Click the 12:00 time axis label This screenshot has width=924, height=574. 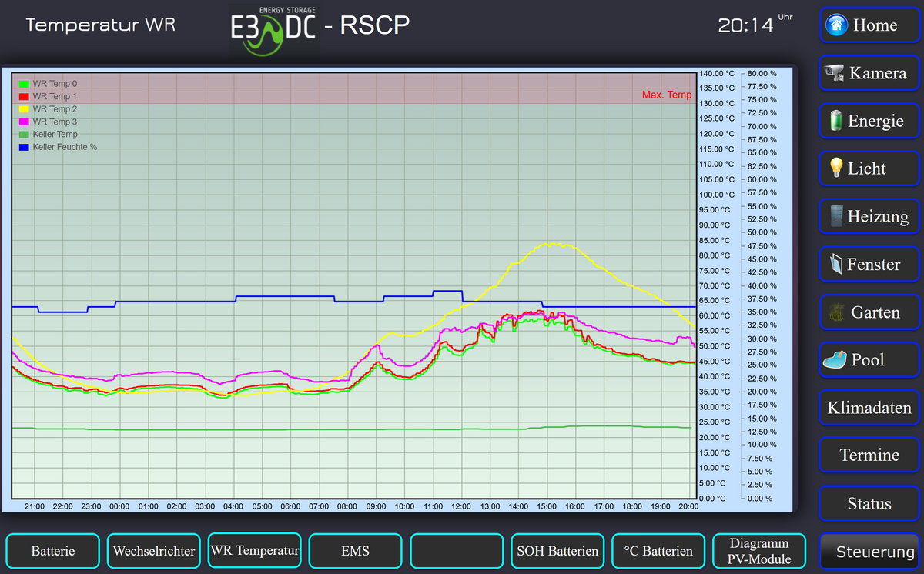point(461,507)
